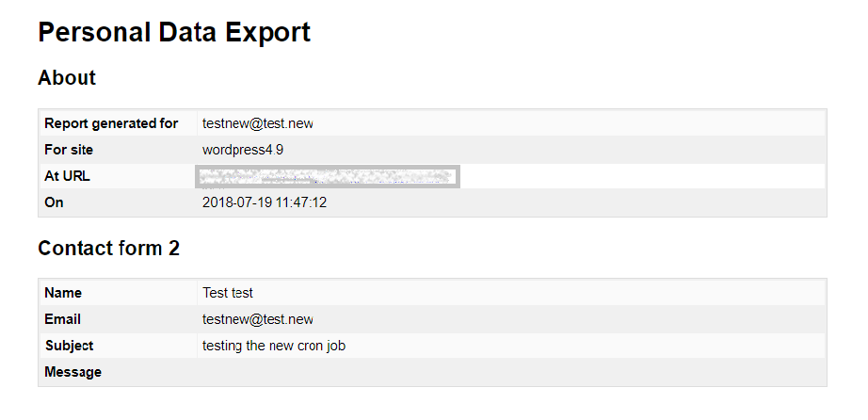Select the Email row label
Image resolution: width=868 pixels, height=420 pixels.
pyautogui.click(x=62, y=319)
